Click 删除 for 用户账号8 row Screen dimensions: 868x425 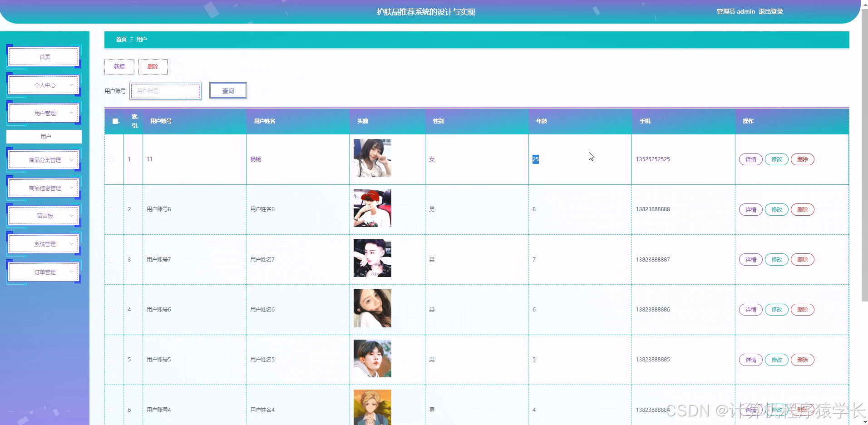(803, 210)
